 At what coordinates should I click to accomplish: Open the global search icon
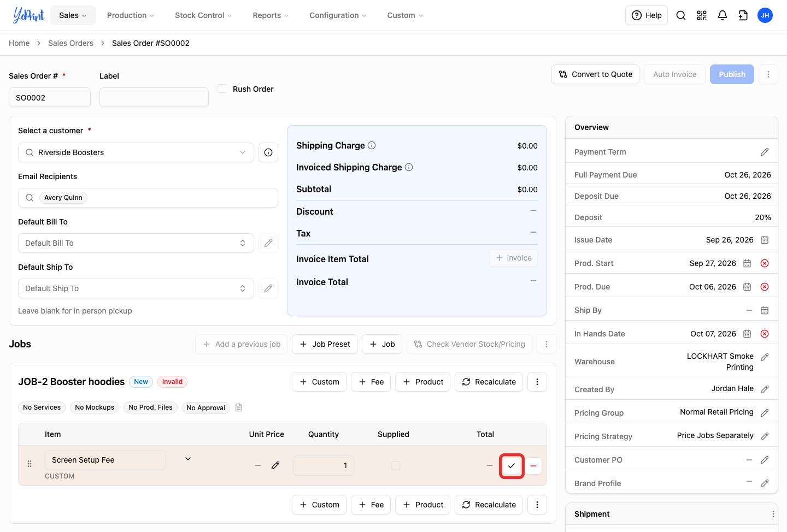(x=681, y=15)
